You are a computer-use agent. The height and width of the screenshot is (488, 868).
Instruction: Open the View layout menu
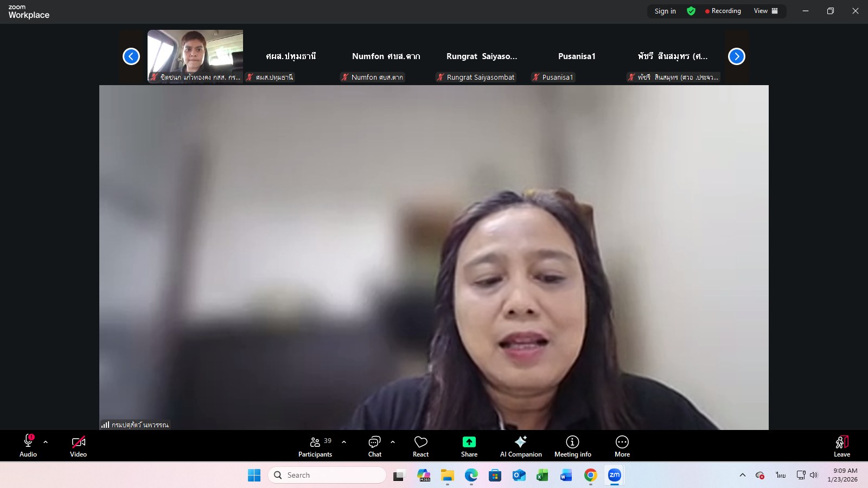(x=765, y=11)
